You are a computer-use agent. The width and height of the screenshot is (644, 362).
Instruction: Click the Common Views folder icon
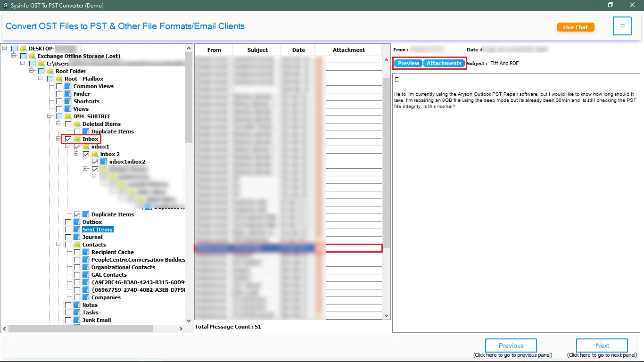(68, 86)
